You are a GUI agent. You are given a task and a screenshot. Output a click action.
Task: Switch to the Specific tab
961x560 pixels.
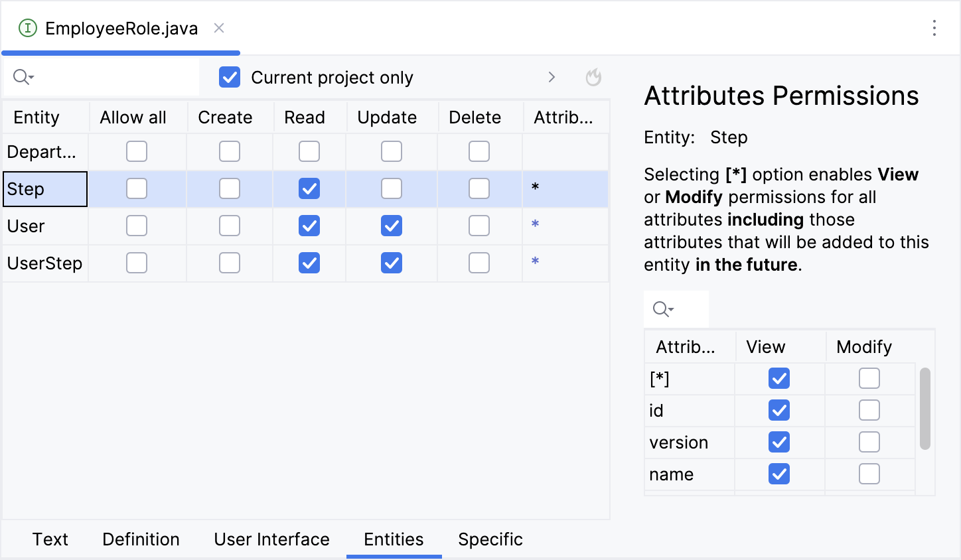pos(490,539)
